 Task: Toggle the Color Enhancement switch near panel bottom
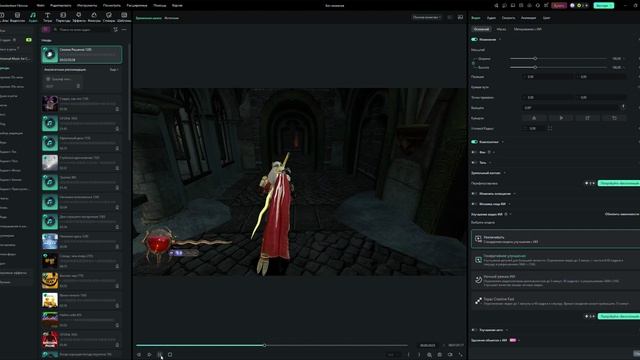click(474, 330)
